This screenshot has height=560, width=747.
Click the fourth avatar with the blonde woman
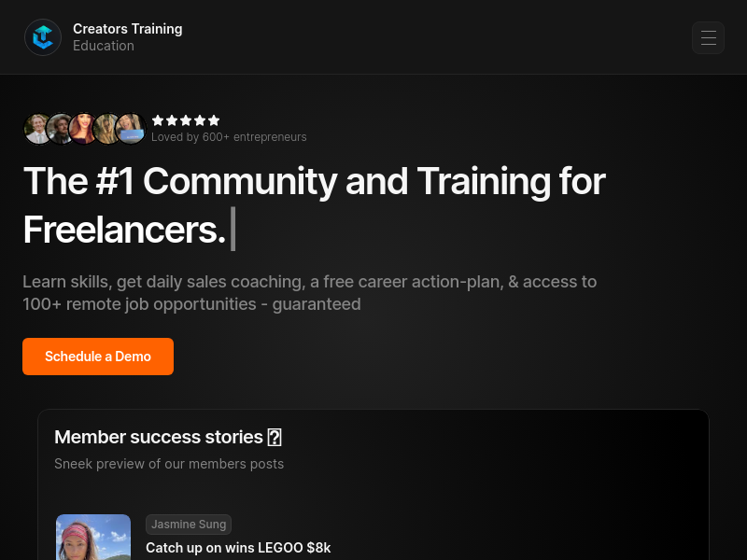point(106,129)
